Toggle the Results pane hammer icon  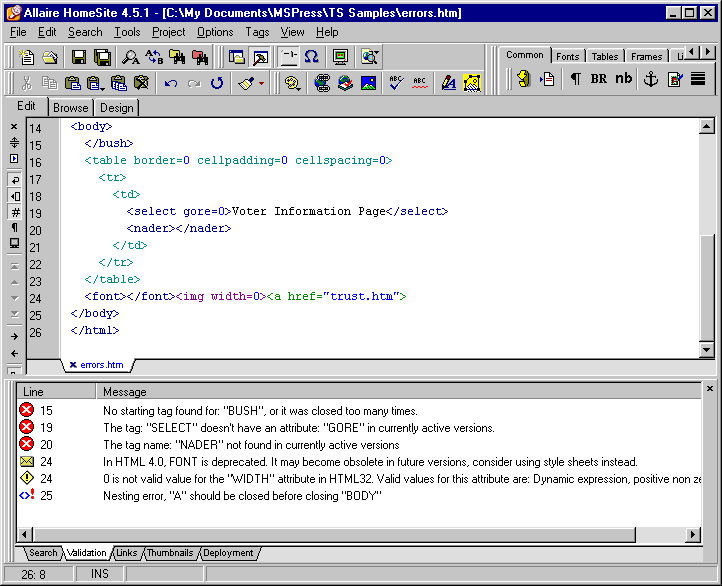point(260,57)
